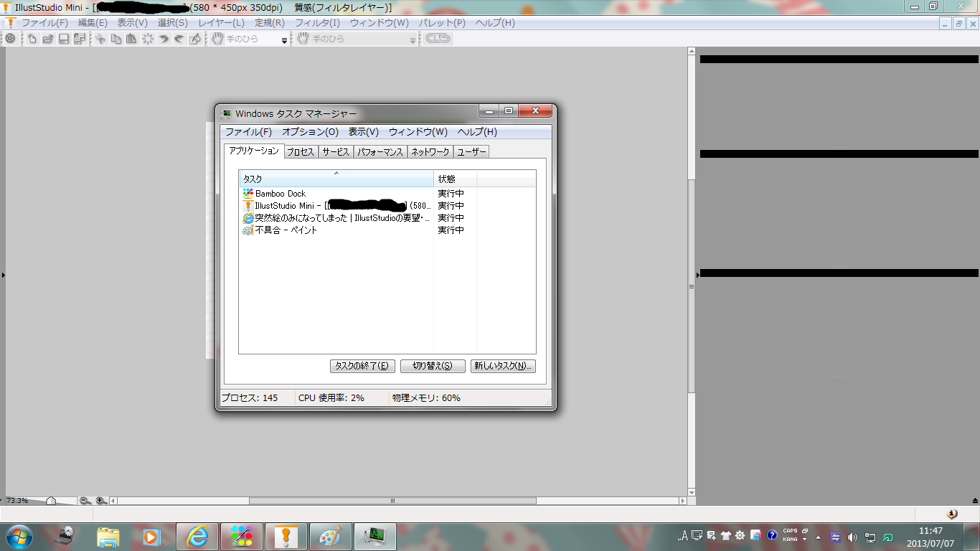The width and height of the screenshot is (980, 551).
Task: Open second hand tool preset dropdown arrow
Action: coord(413,40)
